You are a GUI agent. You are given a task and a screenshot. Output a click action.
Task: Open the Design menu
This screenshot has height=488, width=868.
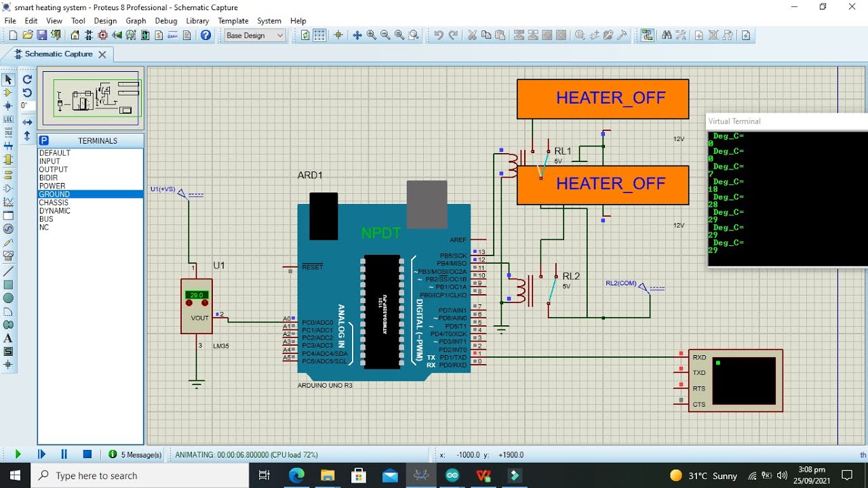tap(105, 21)
